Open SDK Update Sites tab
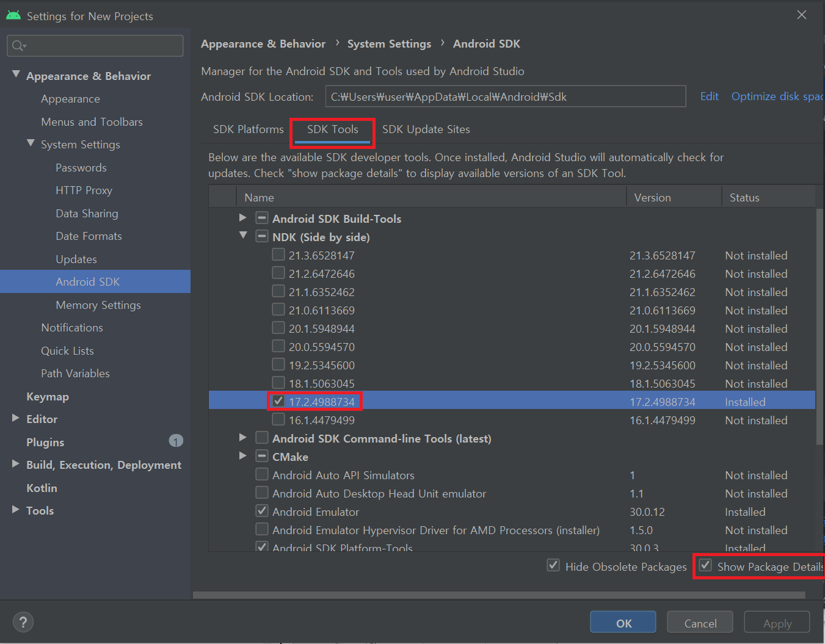The height and width of the screenshot is (644, 825). 426,129
